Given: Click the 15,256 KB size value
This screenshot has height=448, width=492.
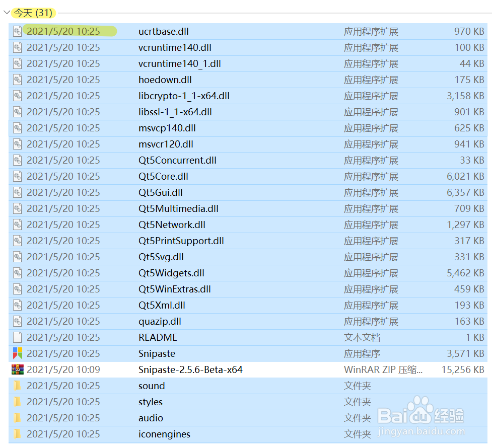Looking at the screenshot, I should coord(463,369).
